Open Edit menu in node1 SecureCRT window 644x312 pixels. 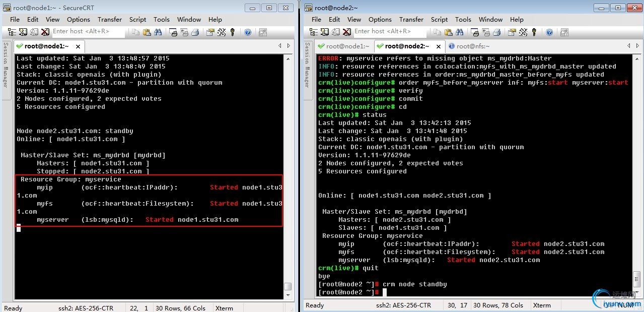[33, 19]
